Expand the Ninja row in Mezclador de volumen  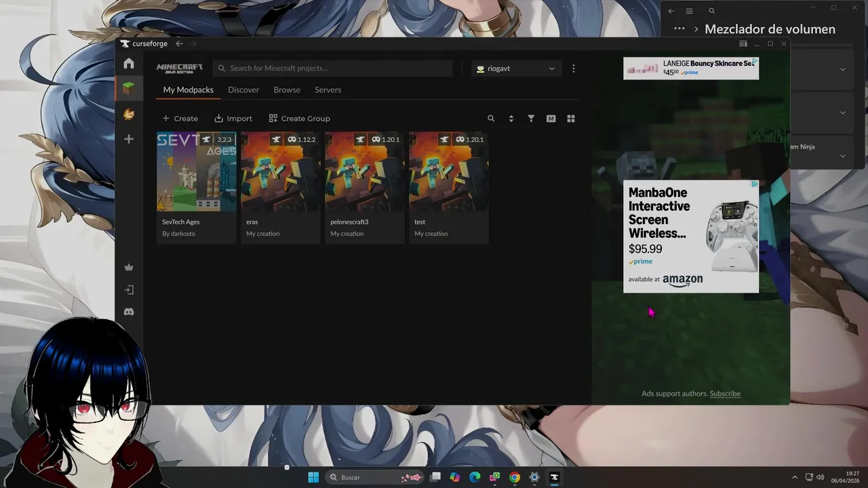point(843,156)
